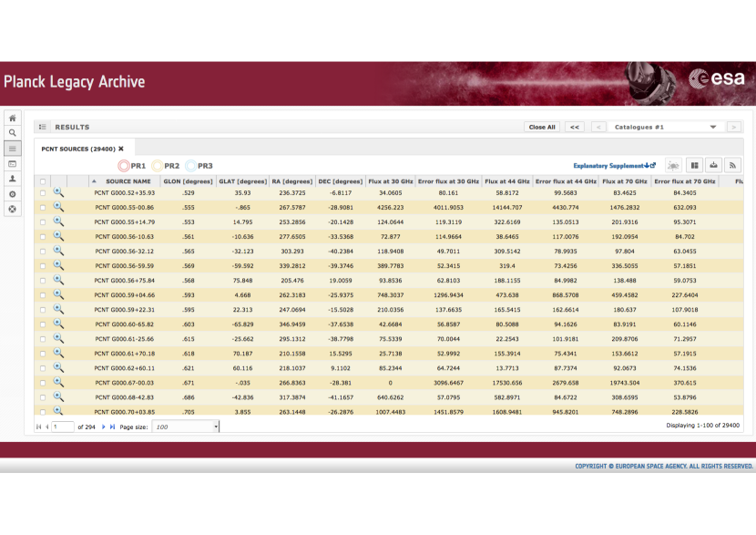Click the download results icon
Viewport: 756px width, 535px height.
[713, 166]
